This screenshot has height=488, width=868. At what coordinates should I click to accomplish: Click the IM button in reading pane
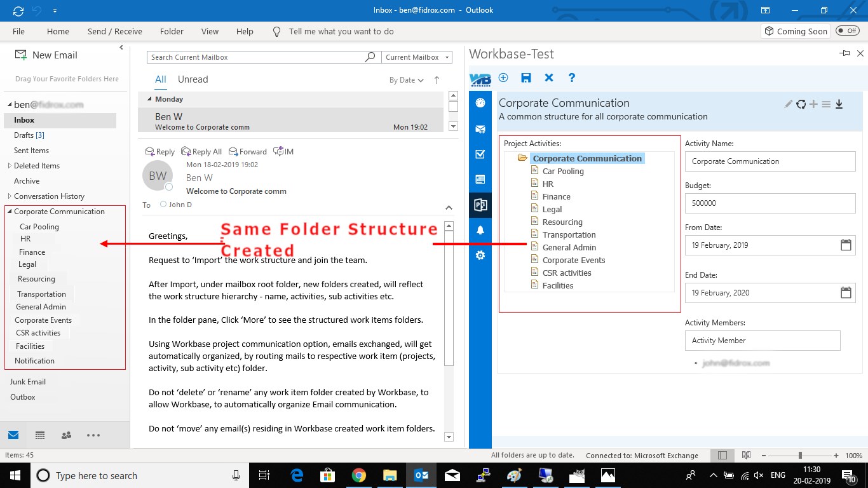283,151
